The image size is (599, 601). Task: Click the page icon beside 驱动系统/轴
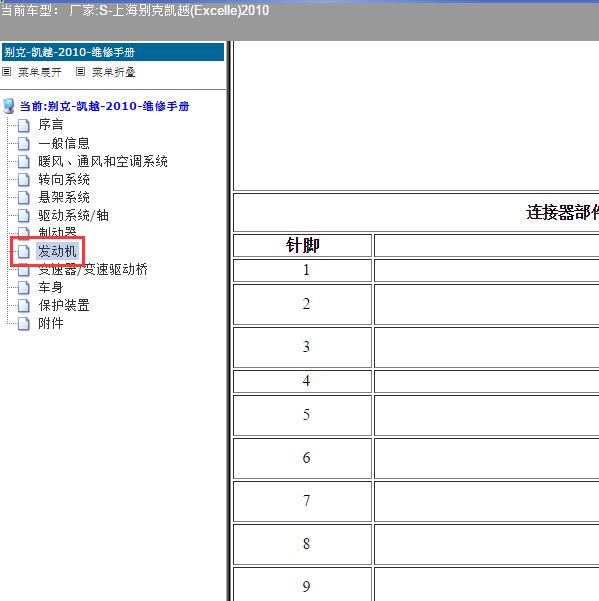(x=24, y=215)
